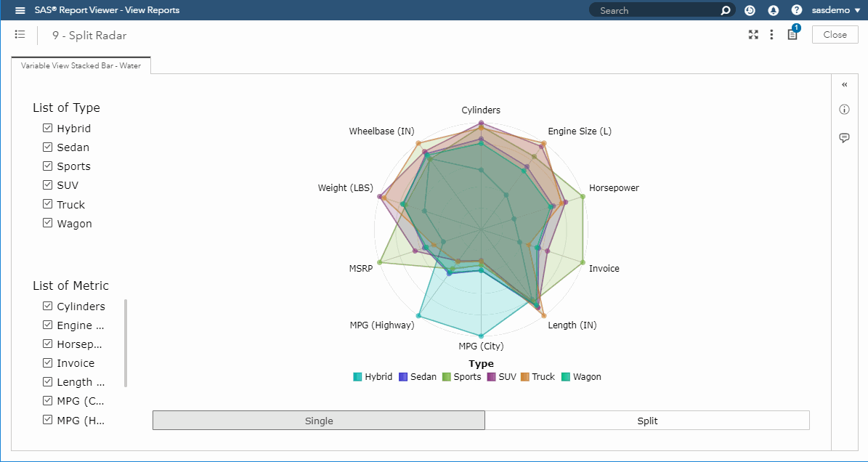The width and height of the screenshot is (868, 462).
Task: Uncheck the Hybrid type filter
Action: (46, 128)
